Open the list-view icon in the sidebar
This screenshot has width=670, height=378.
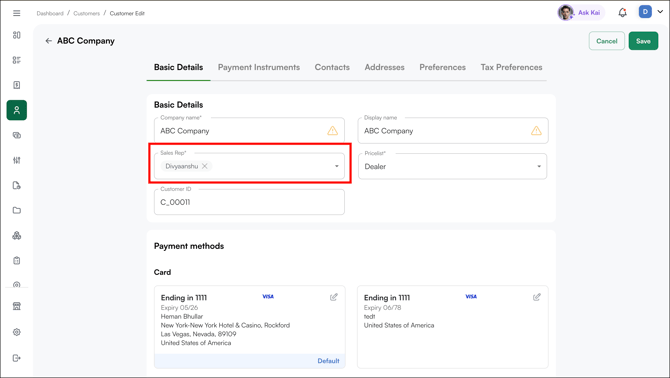pos(17,60)
